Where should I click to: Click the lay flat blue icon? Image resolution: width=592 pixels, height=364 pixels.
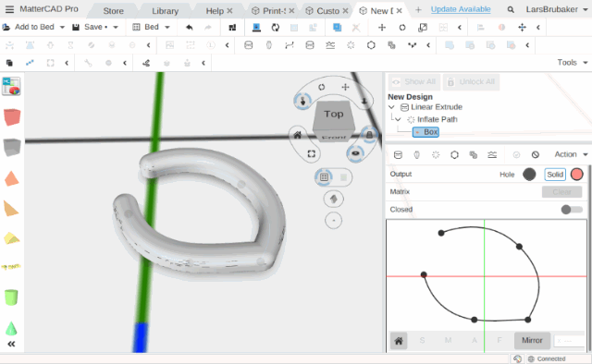point(256,27)
